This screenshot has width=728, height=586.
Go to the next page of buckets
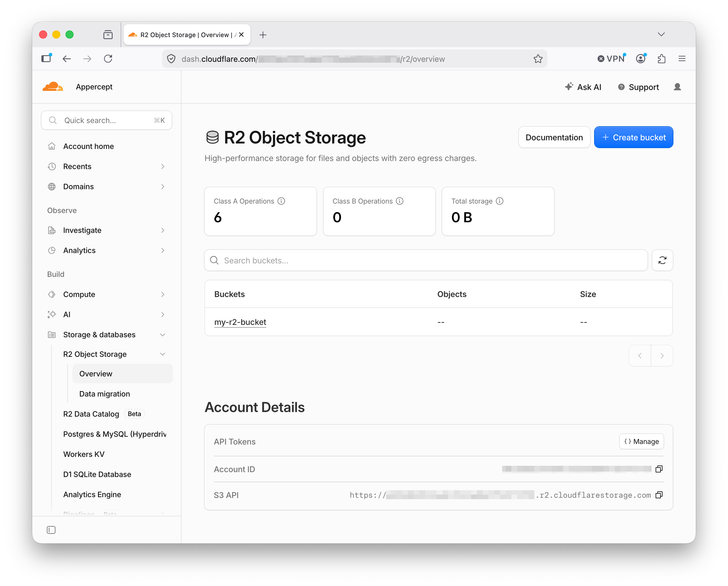[x=662, y=355]
